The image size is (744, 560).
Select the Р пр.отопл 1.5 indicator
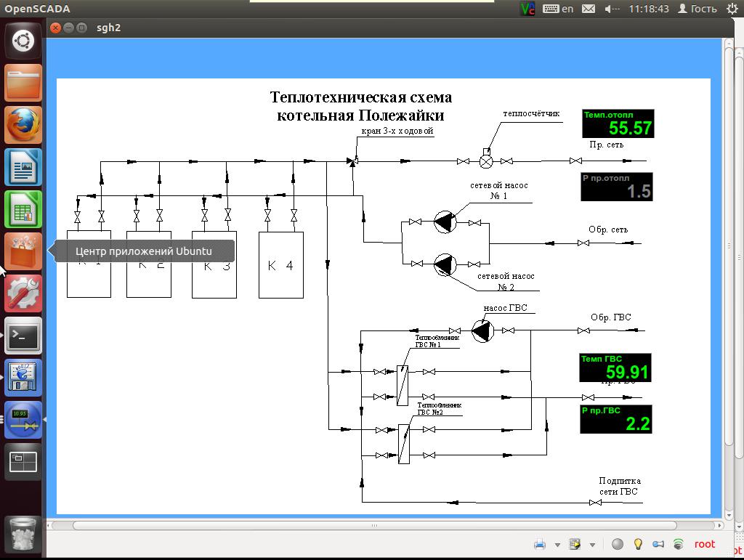click(617, 187)
